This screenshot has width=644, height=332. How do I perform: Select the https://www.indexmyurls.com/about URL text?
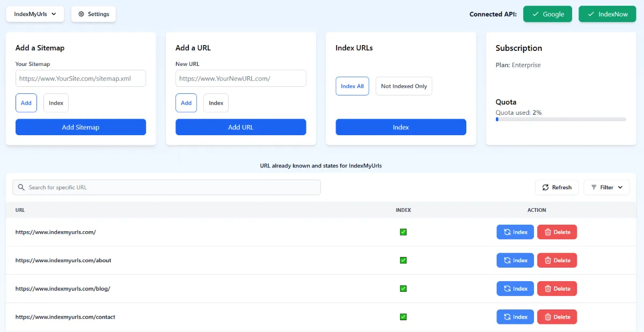[x=63, y=260]
